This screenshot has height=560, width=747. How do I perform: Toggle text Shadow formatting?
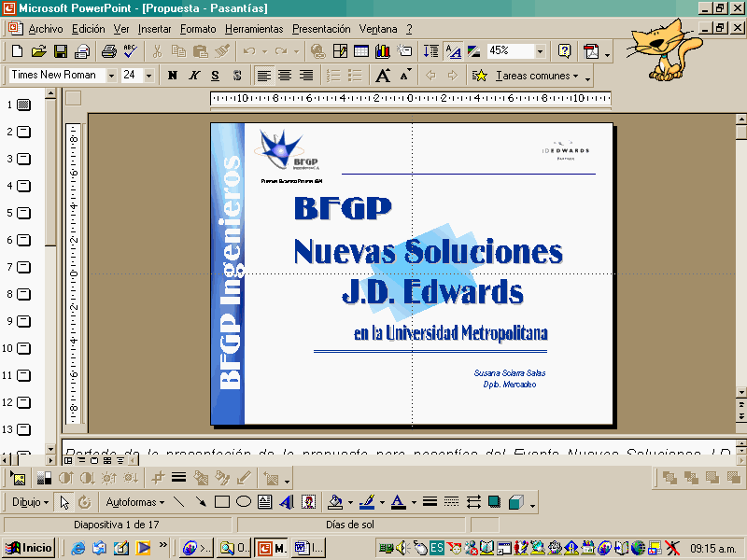pyautogui.click(x=237, y=76)
